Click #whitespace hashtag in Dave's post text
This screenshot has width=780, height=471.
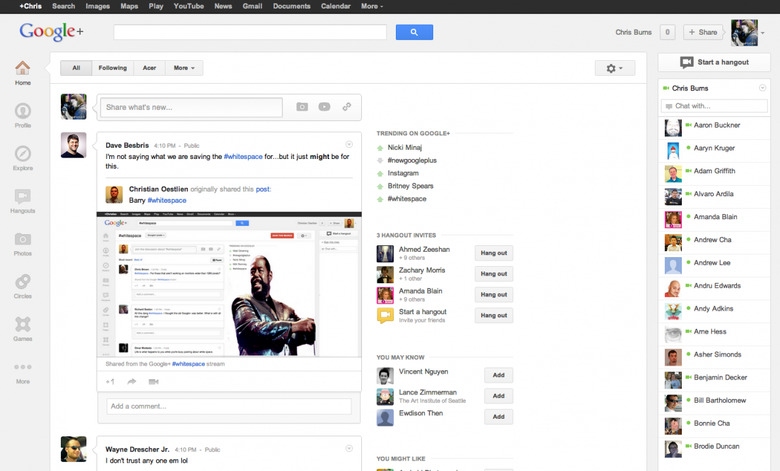pyautogui.click(x=243, y=157)
